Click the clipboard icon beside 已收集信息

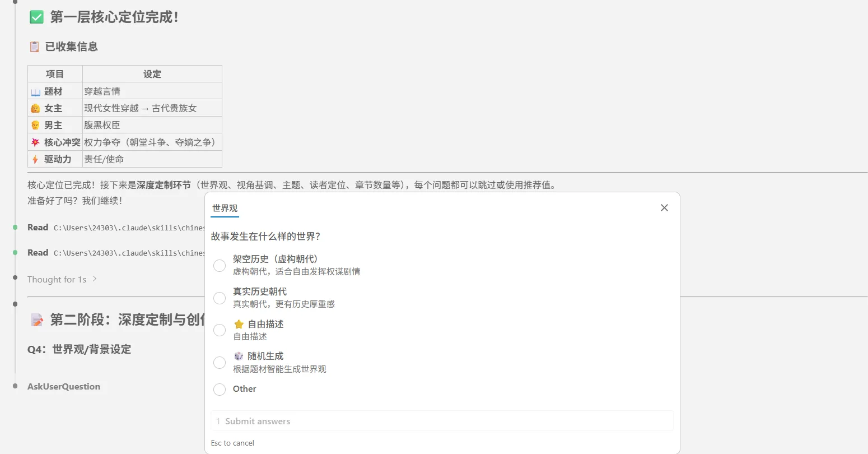(x=35, y=47)
